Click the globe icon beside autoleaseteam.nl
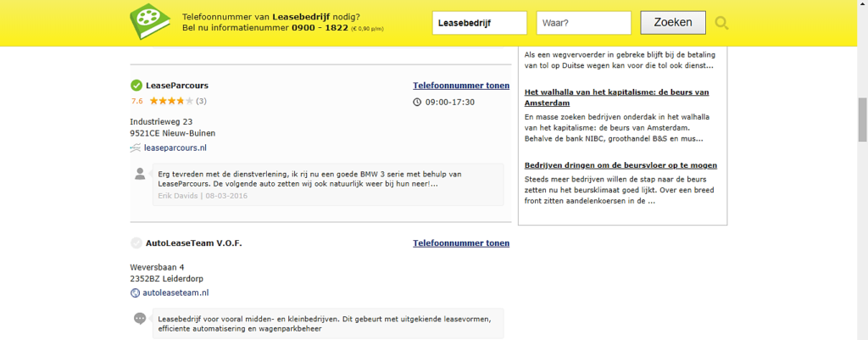Screen dimensions: 868x340 click(x=135, y=293)
